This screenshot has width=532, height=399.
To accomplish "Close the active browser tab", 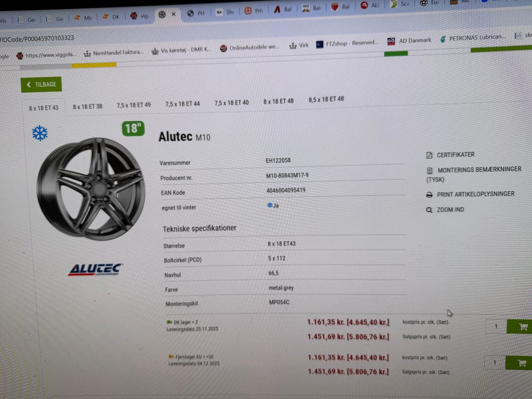I will tap(173, 15).
